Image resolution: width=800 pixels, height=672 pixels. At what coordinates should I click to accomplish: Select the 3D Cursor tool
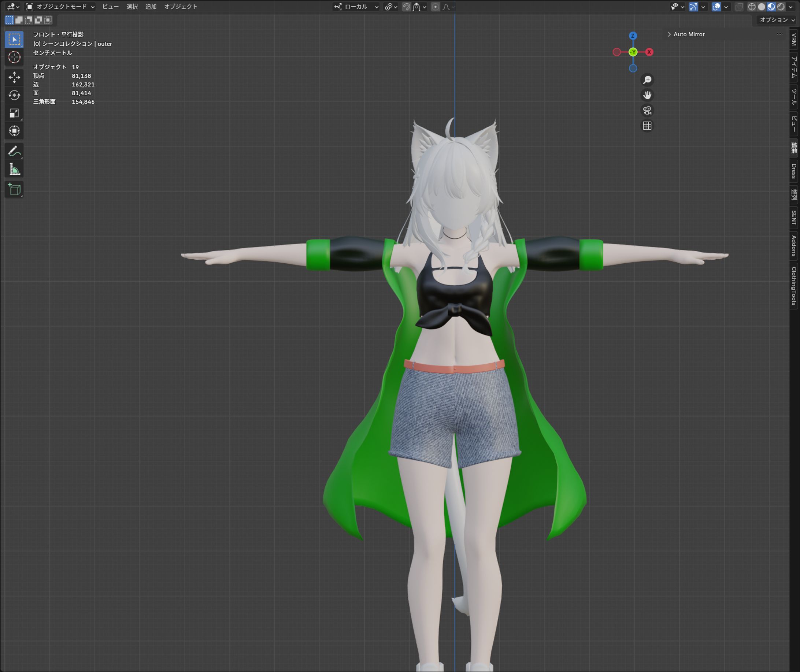14,57
